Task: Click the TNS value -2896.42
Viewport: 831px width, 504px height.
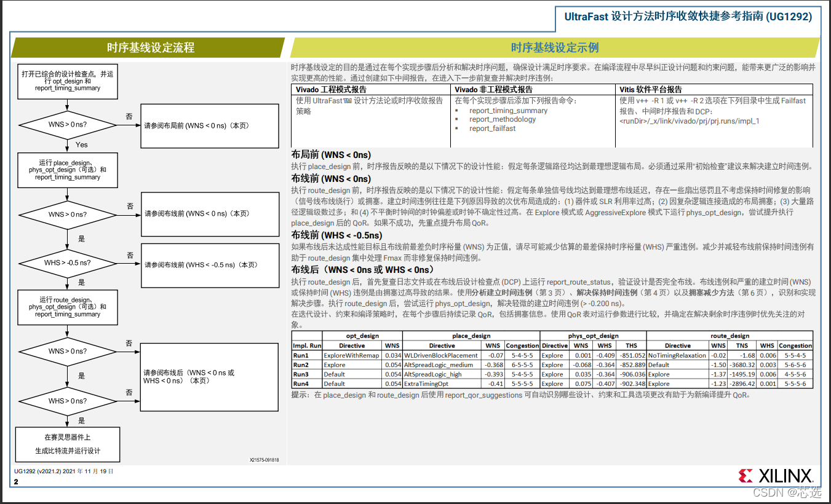Action: click(742, 384)
